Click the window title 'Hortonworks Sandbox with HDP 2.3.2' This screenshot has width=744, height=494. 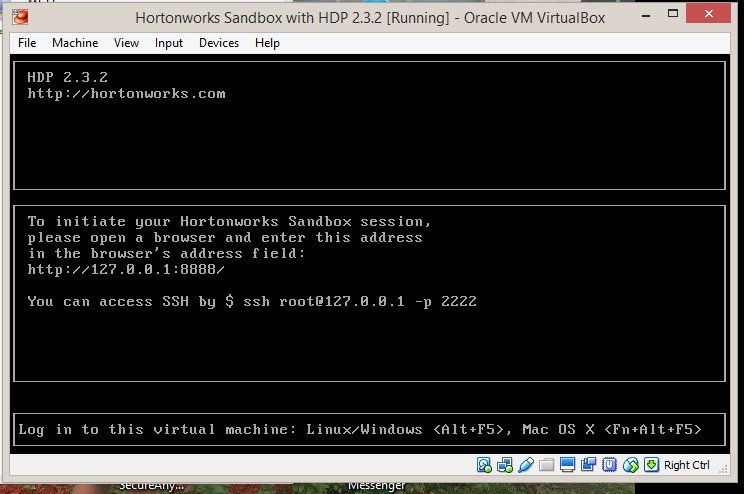click(370, 18)
